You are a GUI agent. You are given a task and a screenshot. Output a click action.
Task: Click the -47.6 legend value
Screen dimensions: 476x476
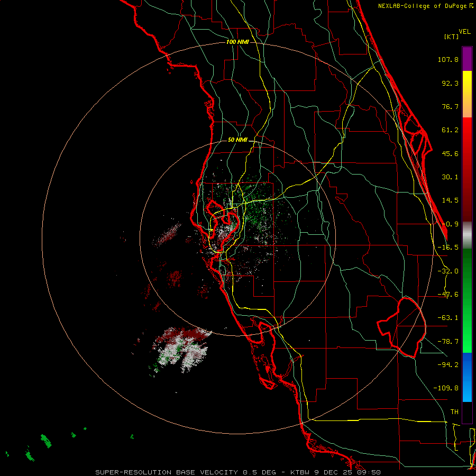tap(448, 295)
